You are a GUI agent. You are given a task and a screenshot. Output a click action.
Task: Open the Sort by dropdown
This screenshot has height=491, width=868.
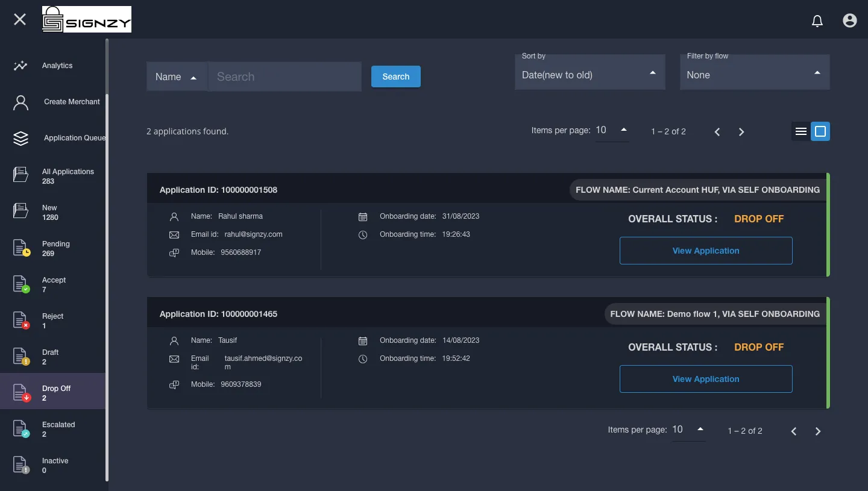(590, 72)
